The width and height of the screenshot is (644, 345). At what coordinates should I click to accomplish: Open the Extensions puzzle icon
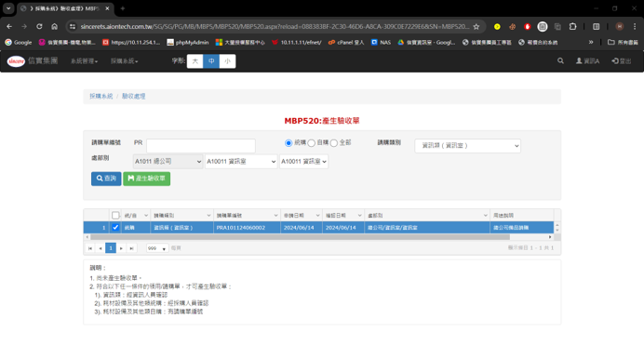(x=572, y=27)
